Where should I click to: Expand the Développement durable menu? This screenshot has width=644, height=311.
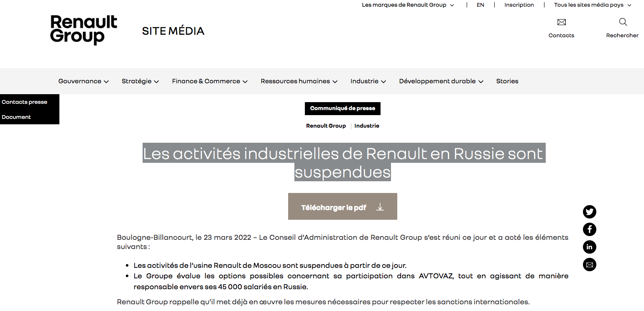[441, 81]
